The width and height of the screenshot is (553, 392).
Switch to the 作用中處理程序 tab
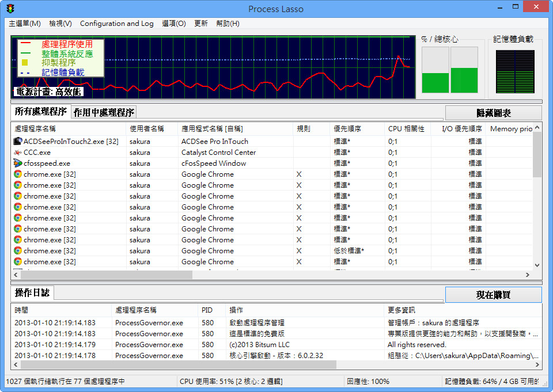(104, 112)
